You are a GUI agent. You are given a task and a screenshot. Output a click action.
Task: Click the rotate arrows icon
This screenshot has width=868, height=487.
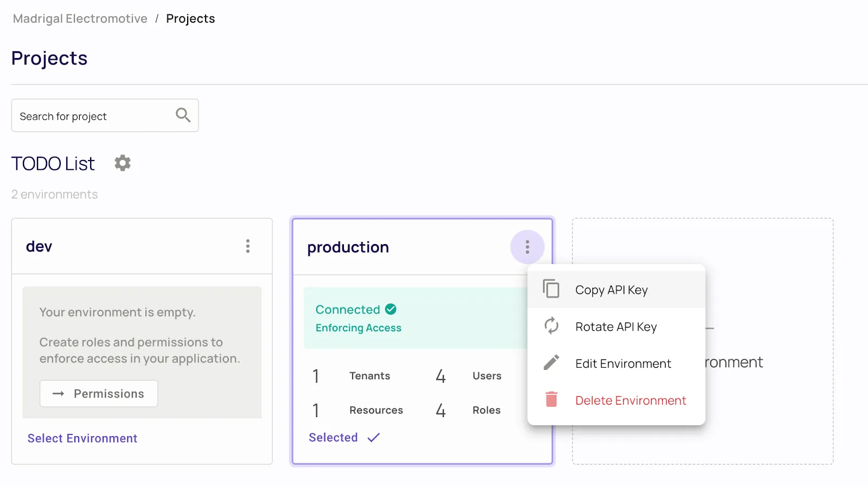click(551, 326)
